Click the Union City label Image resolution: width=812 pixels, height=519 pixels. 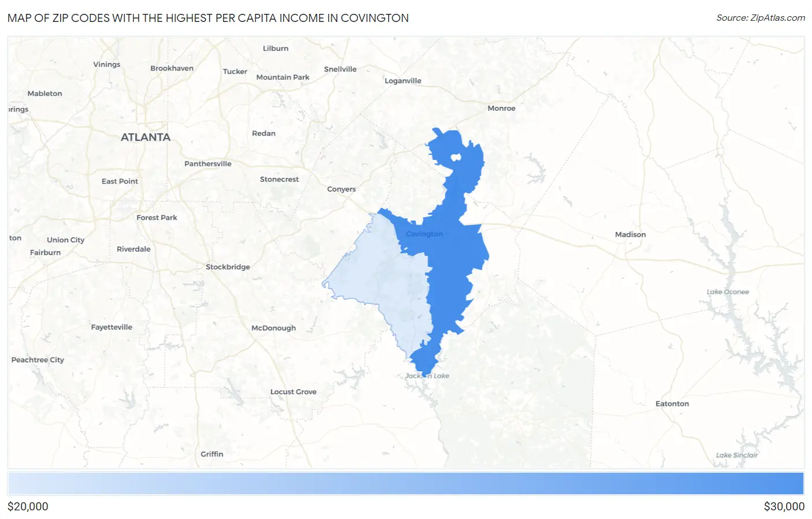click(x=66, y=240)
